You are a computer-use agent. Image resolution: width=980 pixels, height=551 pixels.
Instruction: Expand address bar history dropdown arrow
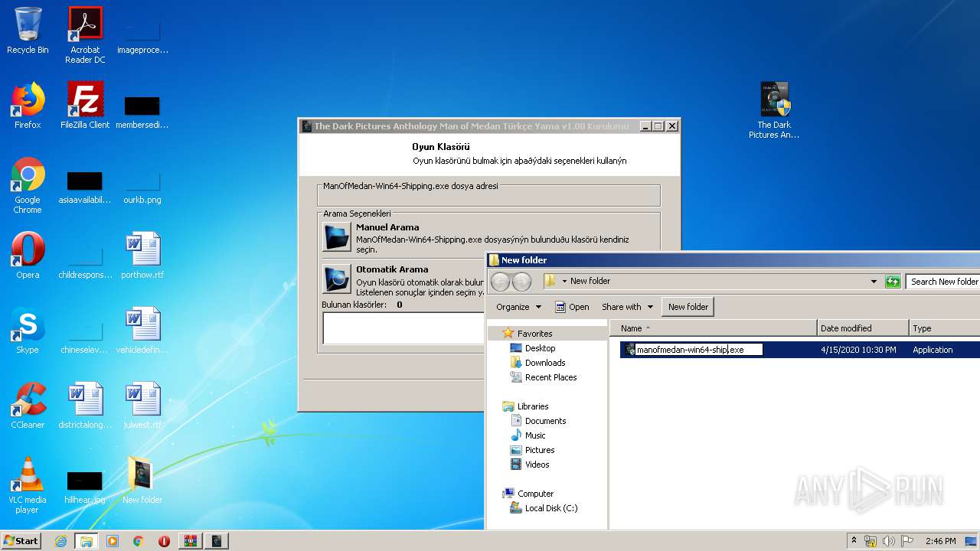tap(874, 282)
